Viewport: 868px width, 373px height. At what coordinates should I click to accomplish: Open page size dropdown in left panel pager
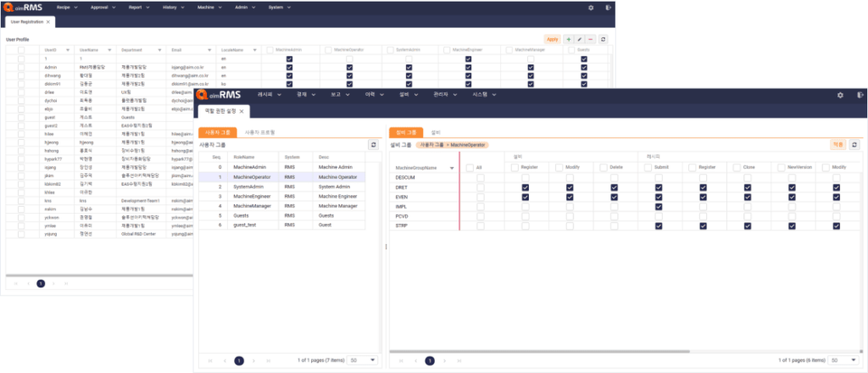363,360
